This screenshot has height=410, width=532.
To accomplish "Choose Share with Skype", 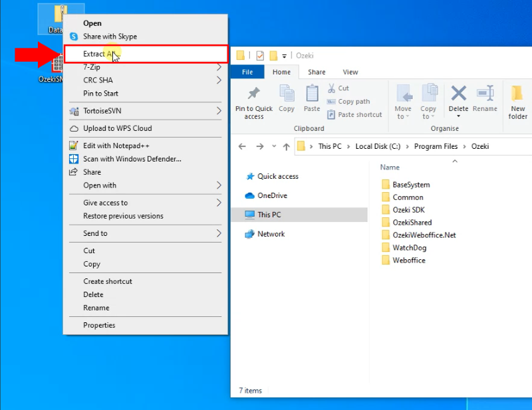I will pyautogui.click(x=146, y=37).
